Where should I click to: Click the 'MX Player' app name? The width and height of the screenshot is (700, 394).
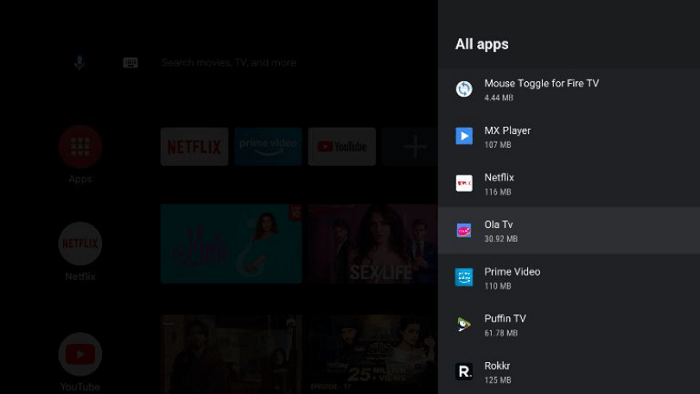click(x=508, y=131)
